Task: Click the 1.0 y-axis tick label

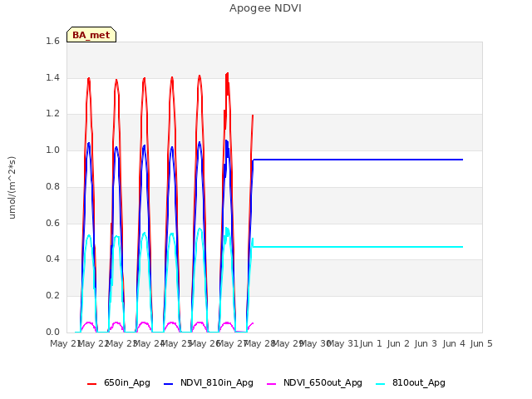Action: click(52, 150)
